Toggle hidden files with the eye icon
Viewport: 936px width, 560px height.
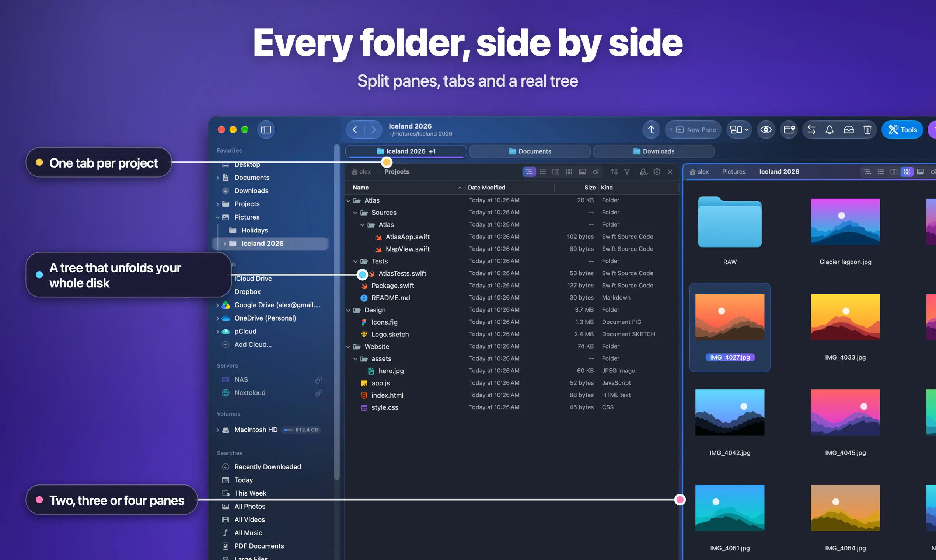(766, 129)
